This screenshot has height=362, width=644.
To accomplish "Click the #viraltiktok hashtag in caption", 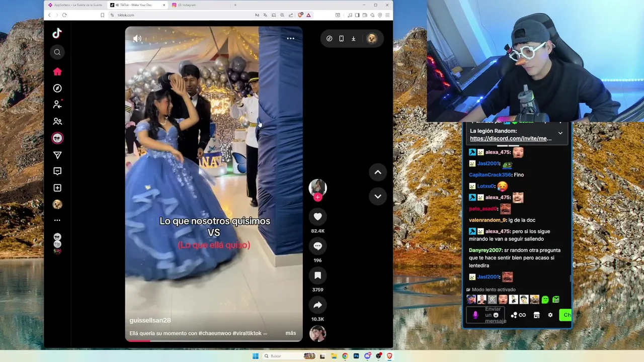I will 247,333.
